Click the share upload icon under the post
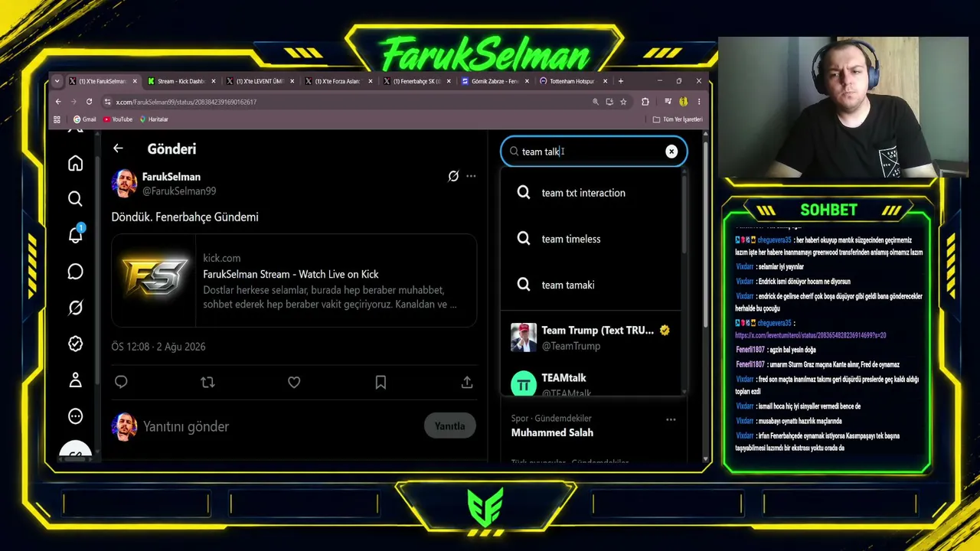The width and height of the screenshot is (980, 551). pos(467,382)
